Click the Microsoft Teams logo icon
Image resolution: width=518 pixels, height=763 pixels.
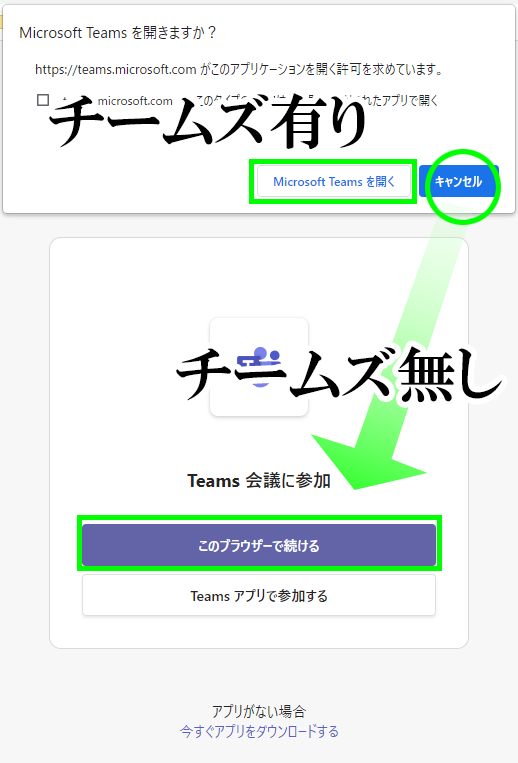(x=259, y=366)
